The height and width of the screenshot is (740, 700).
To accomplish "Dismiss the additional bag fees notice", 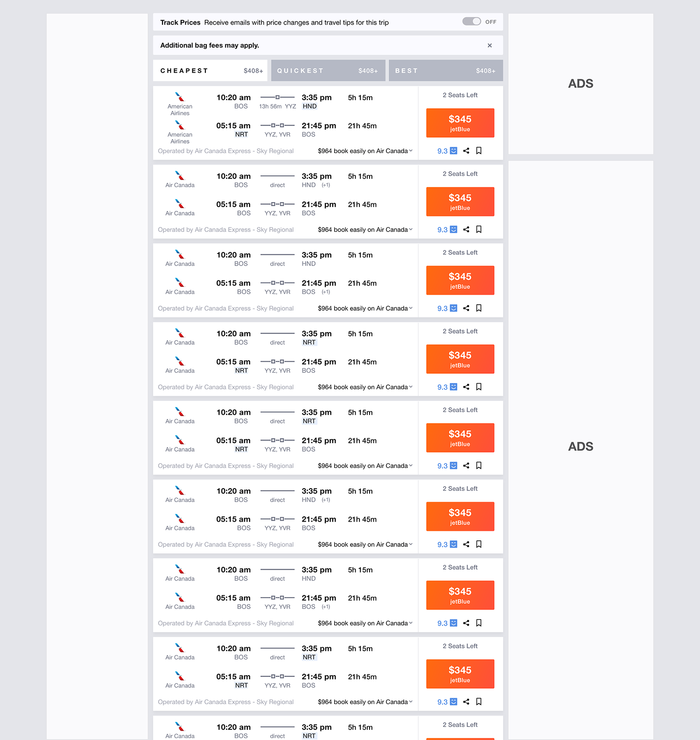I will (x=490, y=45).
